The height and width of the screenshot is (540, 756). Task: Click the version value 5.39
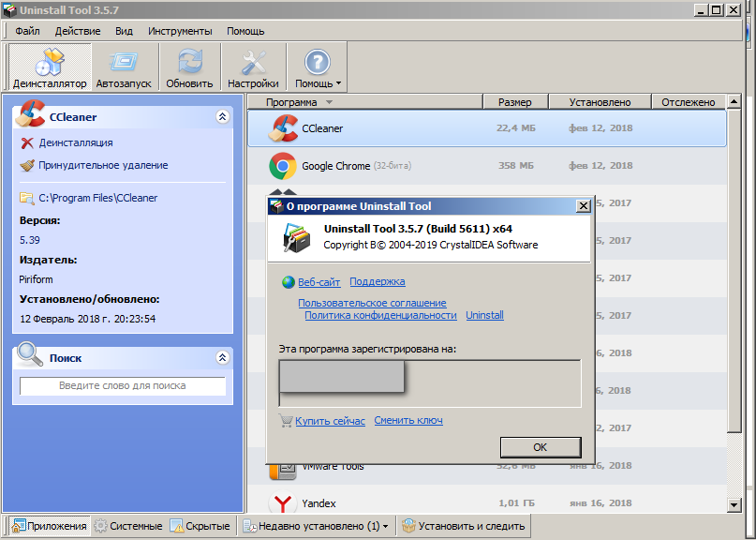(x=29, y=240)
